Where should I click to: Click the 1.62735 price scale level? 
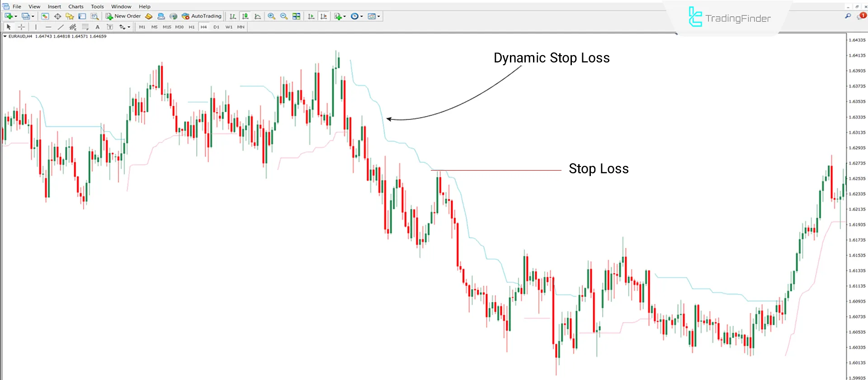(x=857, y=163)
